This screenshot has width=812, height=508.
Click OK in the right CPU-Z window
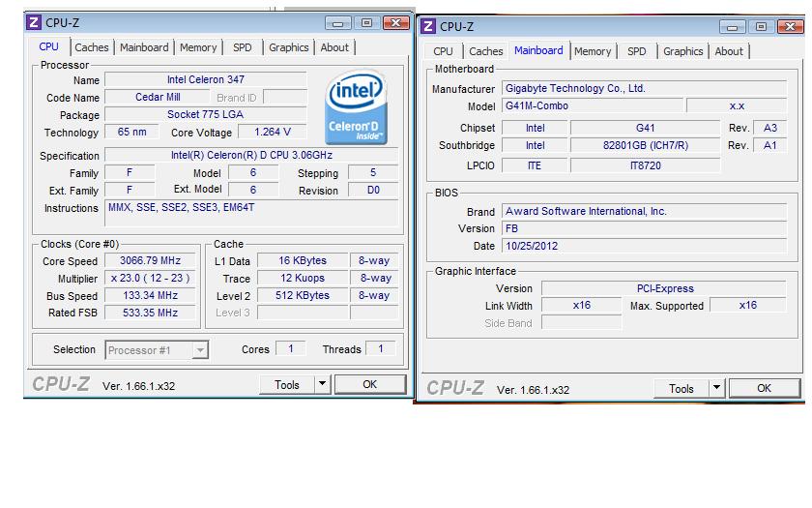coord(764,388)
